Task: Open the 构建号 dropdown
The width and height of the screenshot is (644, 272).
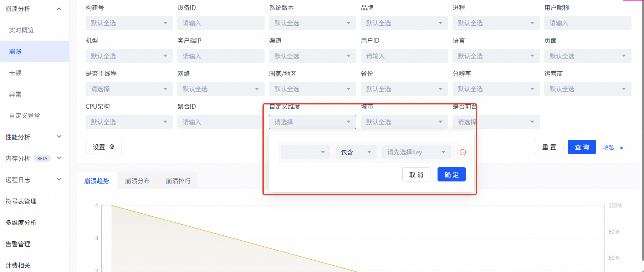Action: pyautogui.click(x=129, y=23)
